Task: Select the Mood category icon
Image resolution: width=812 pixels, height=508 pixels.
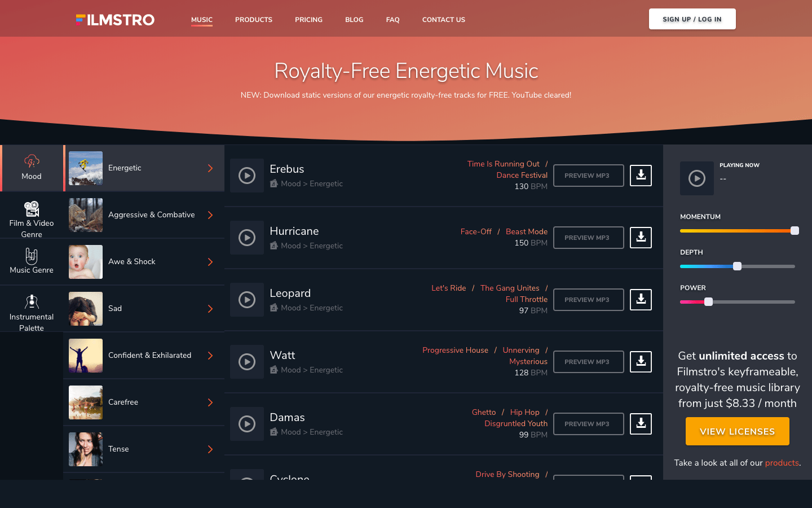Action: pos(32,161)
